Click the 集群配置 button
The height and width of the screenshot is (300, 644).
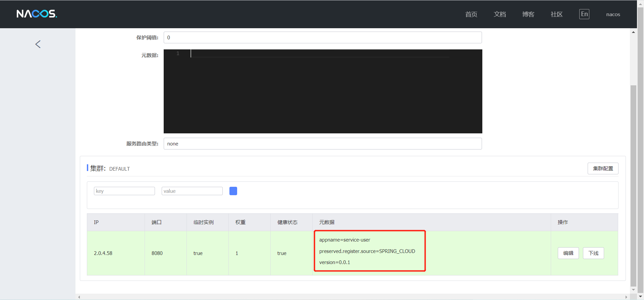pos(603,168)
